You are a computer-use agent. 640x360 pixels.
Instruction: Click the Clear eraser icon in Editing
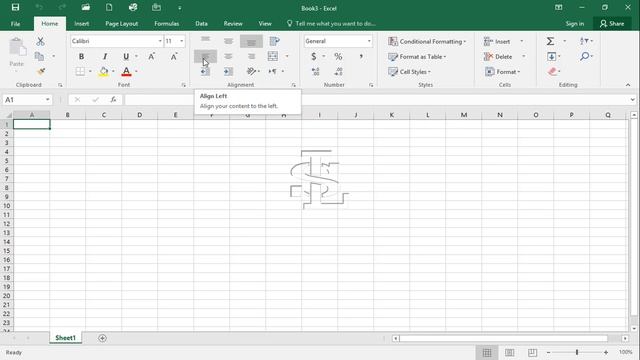click(x=552, y=72)
